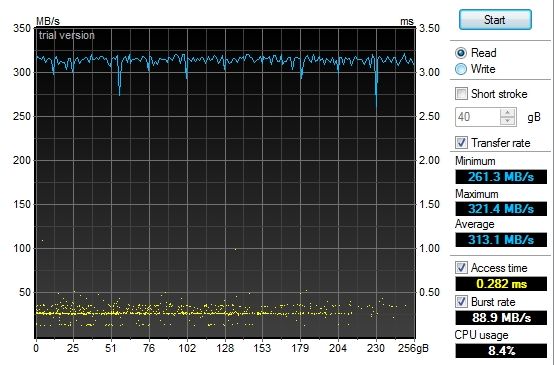Click the CPU usage 8.4% readout
The width and height of the screenshot is (554, 365).
[501, 351]
